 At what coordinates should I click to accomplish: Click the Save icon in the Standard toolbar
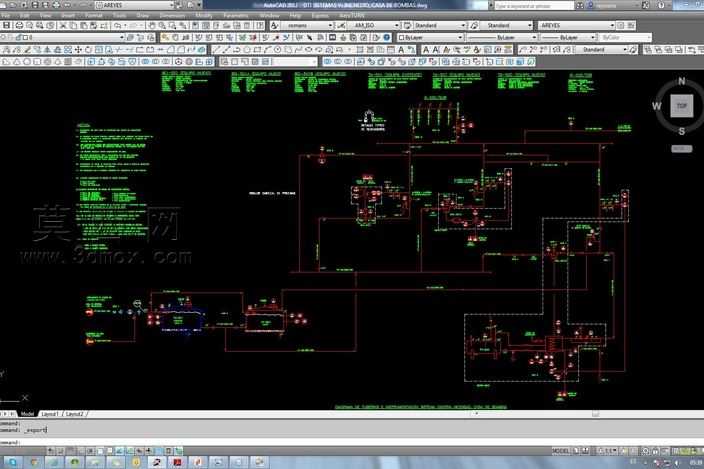(7, 26)
